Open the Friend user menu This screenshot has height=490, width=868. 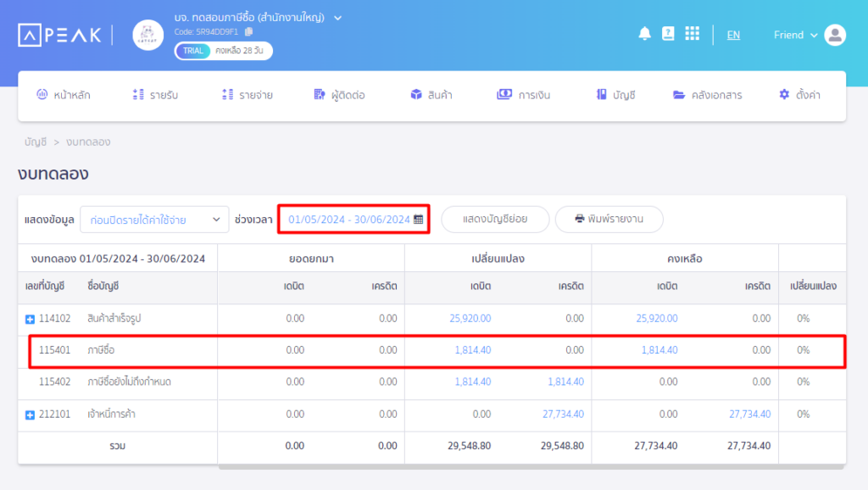[795, 35]
